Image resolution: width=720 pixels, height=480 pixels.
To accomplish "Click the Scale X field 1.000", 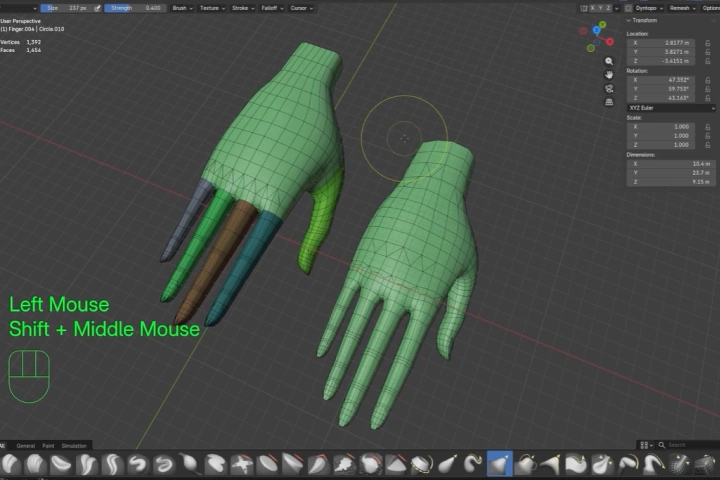I will (661, 127).
